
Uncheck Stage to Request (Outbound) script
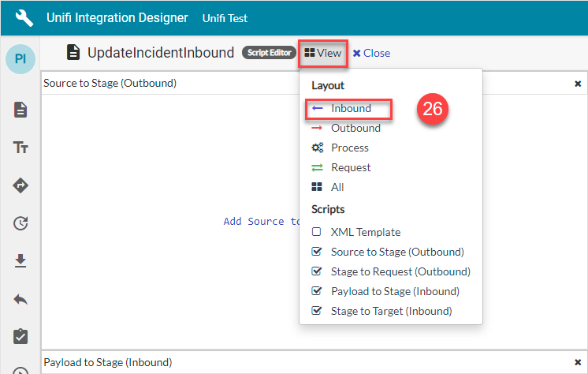317,271
